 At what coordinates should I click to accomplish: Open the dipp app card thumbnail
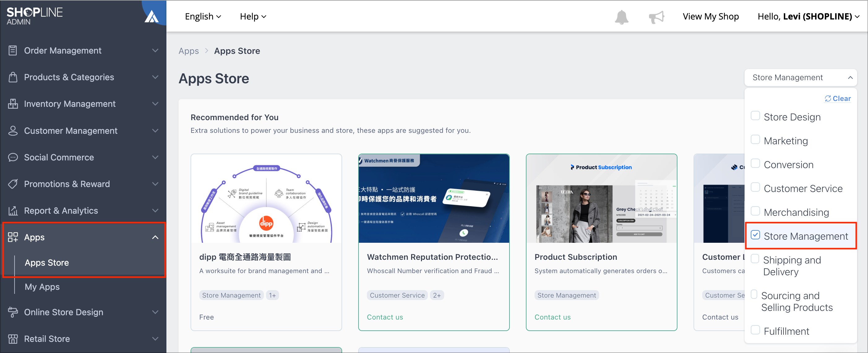266,198
